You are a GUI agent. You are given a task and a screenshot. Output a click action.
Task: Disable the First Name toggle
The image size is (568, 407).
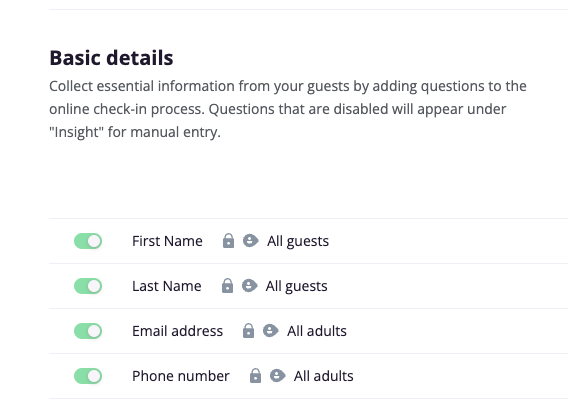pos(88,241)
